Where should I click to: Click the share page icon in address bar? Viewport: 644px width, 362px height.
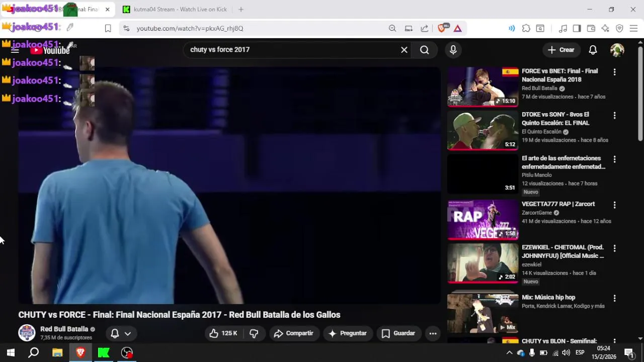point(425,29)
